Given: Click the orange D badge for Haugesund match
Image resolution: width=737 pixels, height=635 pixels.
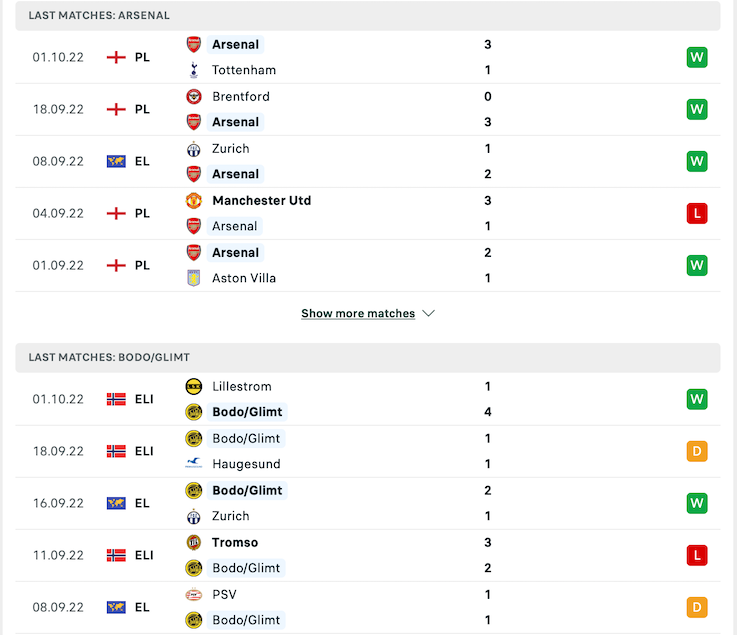Looking at the screenshot, I should point(697,451).
